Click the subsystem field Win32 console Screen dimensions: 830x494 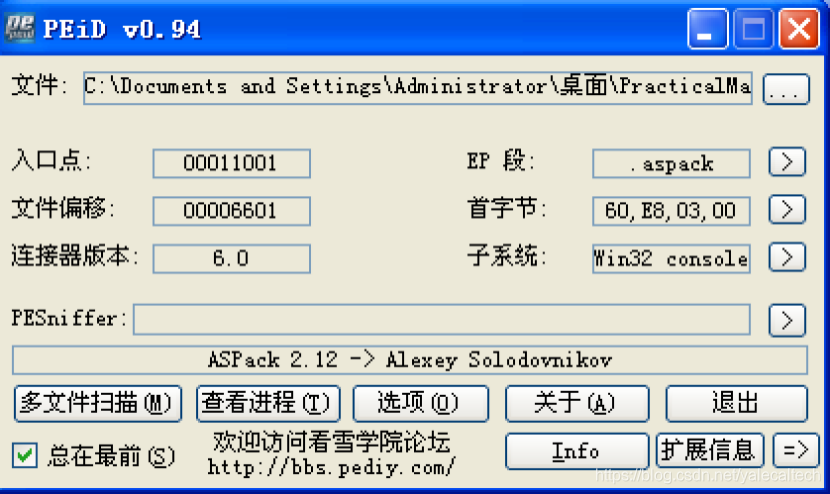coord(671,259)
